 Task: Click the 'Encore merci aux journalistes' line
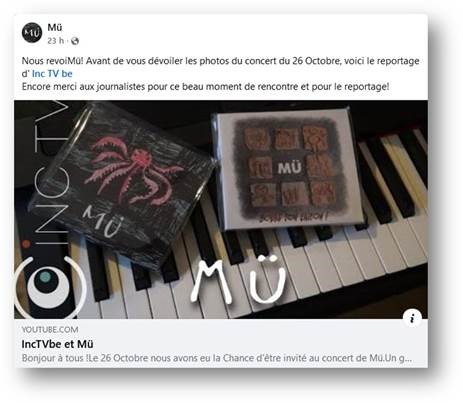205,87
